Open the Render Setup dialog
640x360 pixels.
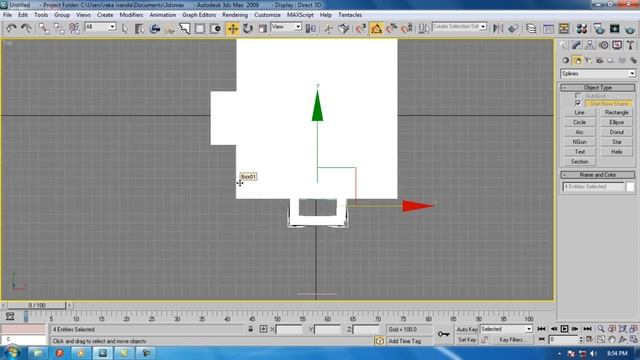pyautogui.click(x=599, y=28)
